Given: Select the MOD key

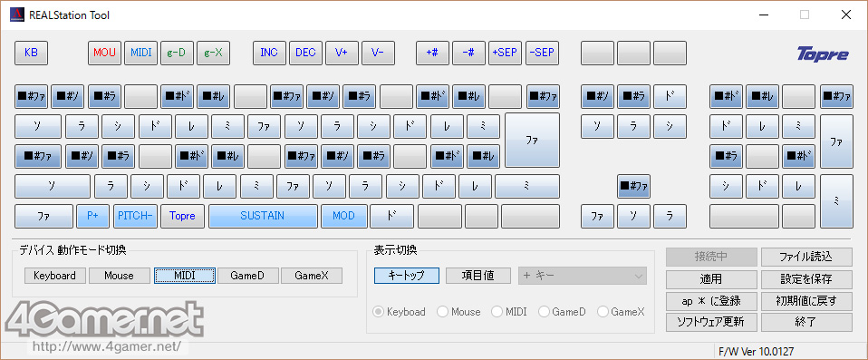Looking at the screenshot, I should pyautogui.click(x=343, y=216).
